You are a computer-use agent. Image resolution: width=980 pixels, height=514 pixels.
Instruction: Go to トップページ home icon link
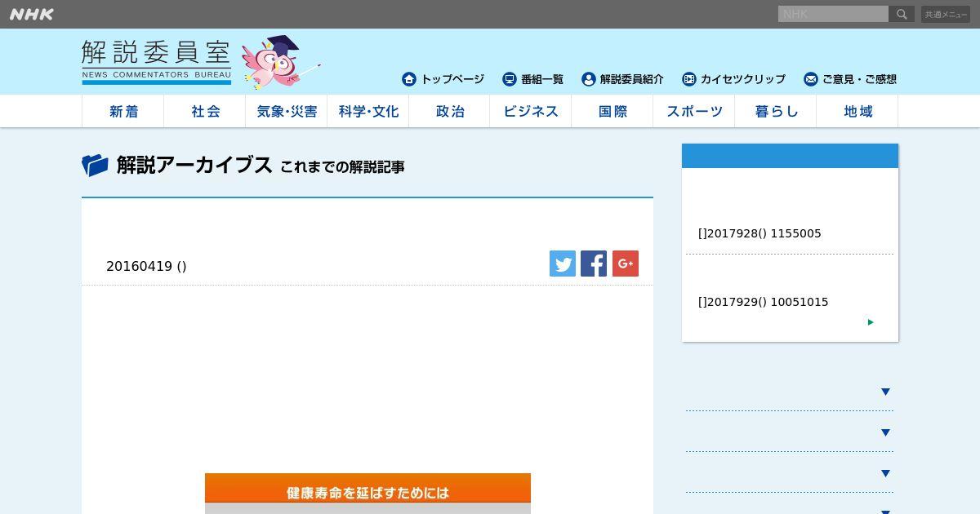[443, 79]
